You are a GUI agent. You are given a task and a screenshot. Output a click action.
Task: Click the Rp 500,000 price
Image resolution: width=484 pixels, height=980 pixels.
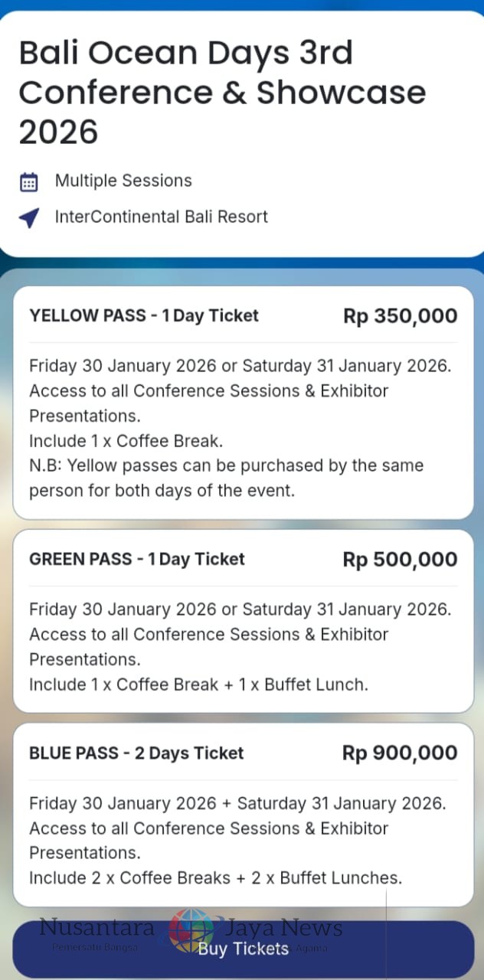[x=400, y=560]
